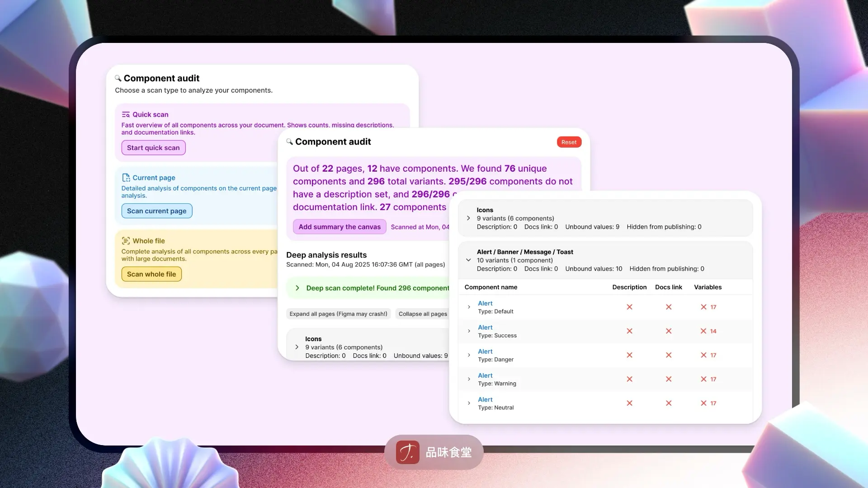
Task: Click variables X icon showing 14
Action: tap(703, 331)
